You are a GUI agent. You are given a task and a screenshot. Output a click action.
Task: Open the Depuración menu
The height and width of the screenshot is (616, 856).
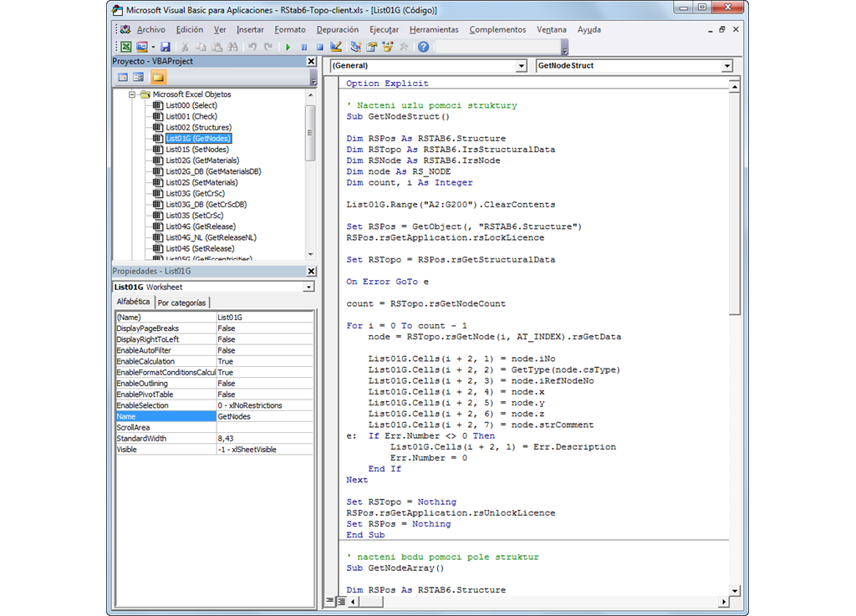click(x=337, y=29)
